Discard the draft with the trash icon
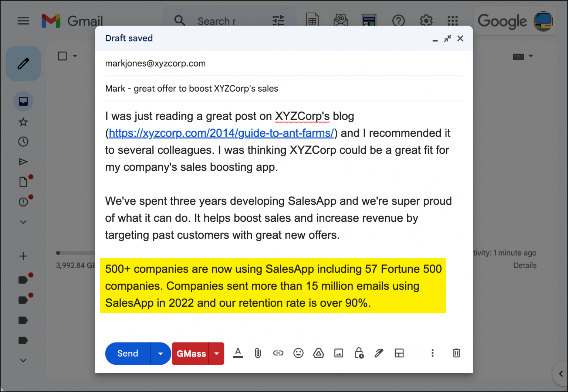 click(x=456, y=353)
